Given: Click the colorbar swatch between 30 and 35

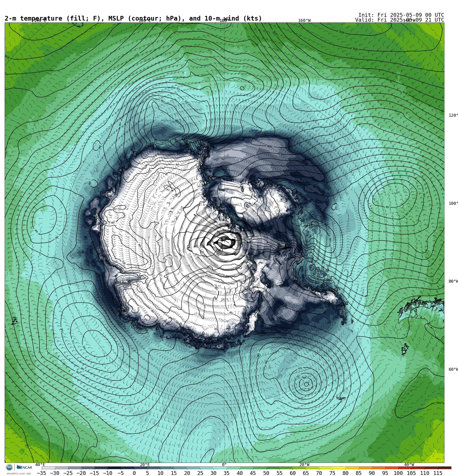Looking at the screenshot, I should point(220,468).
